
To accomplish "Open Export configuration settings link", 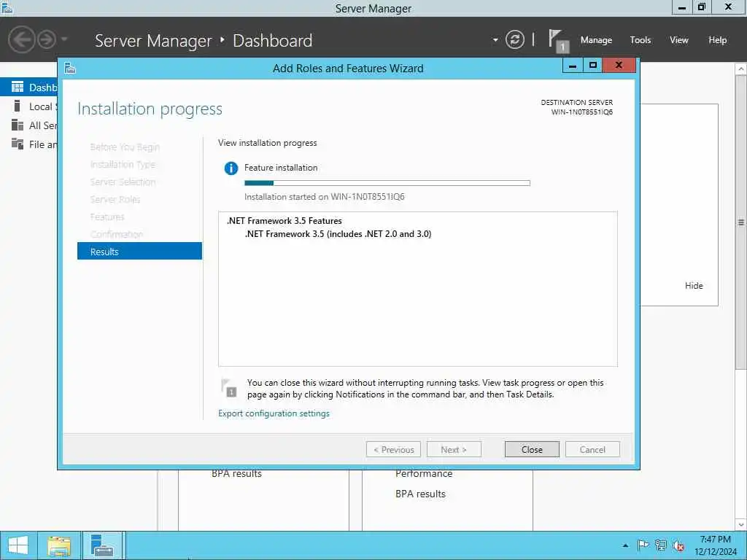I will pos(274,413).
